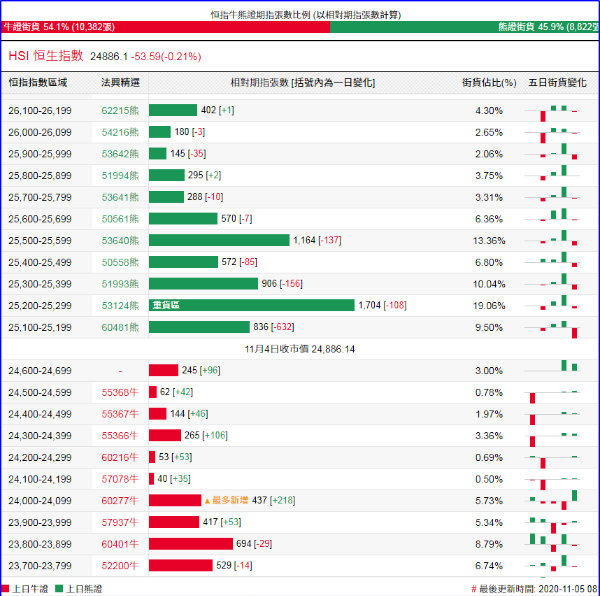
Task: Select the 8.79% percentage cell
Action: [x=489, y=544]
